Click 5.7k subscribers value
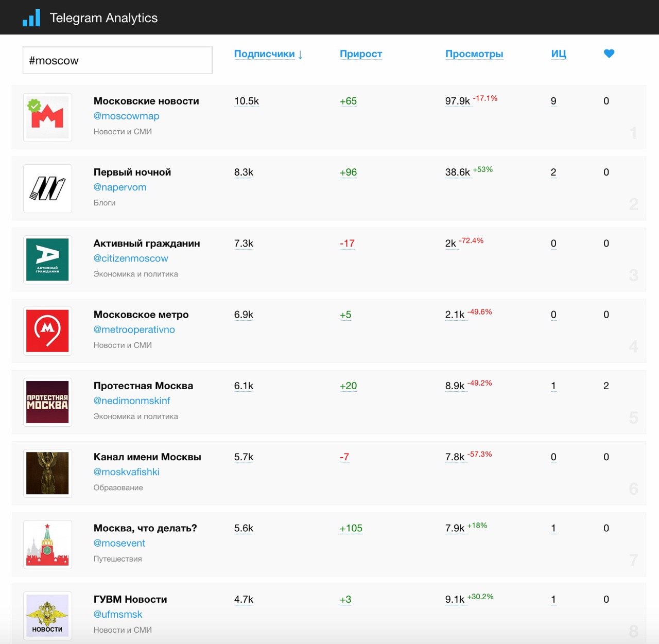659x644 pixels. click(244, 457)
